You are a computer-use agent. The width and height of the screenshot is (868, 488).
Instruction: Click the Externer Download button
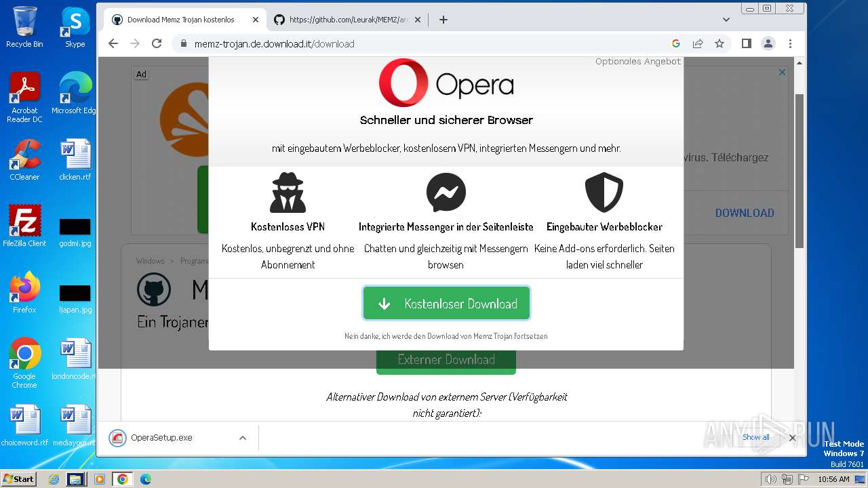click(446, 360)
